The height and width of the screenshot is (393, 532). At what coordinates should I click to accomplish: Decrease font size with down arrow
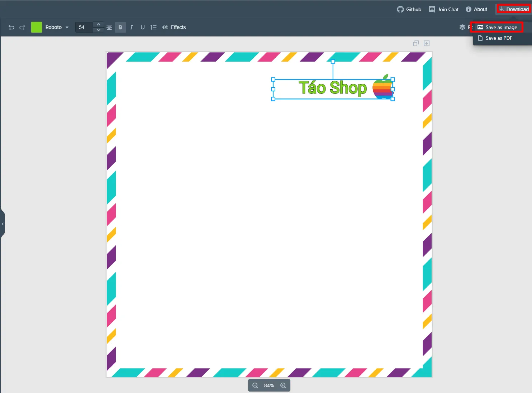tap(99, 30)
